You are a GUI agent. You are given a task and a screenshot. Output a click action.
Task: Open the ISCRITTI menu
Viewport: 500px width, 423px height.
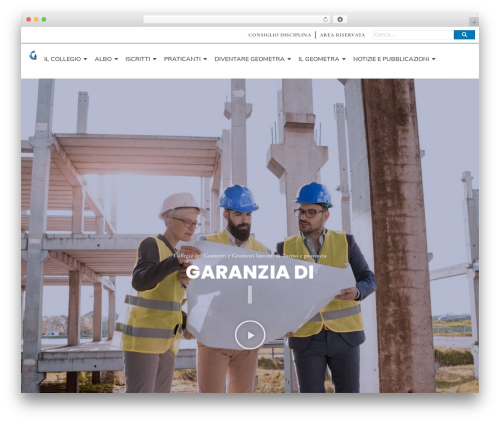[x=141, y=59]
